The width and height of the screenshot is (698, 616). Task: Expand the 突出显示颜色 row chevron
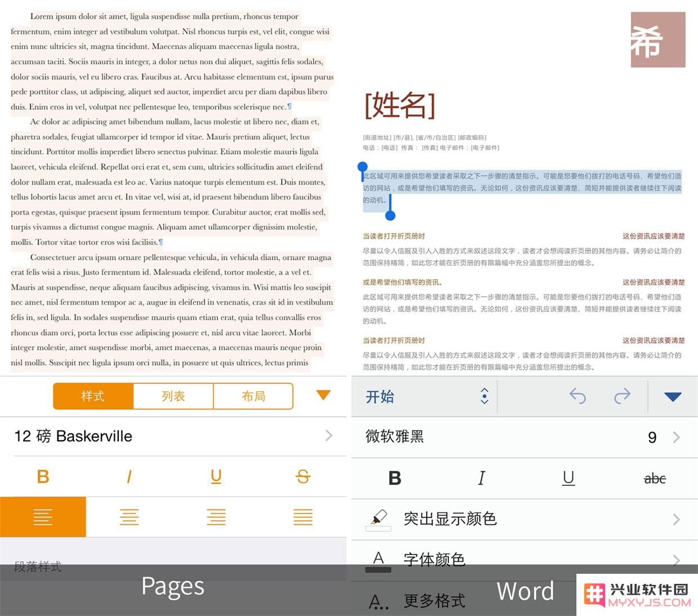676,519
